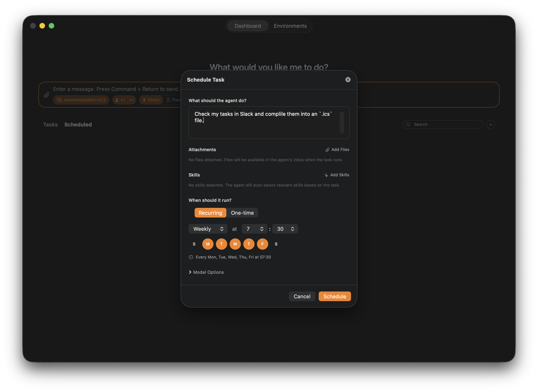Increase the hour value stepper
Image resolution: width=538 pixels, height=392 pixels.
[262, 227]
